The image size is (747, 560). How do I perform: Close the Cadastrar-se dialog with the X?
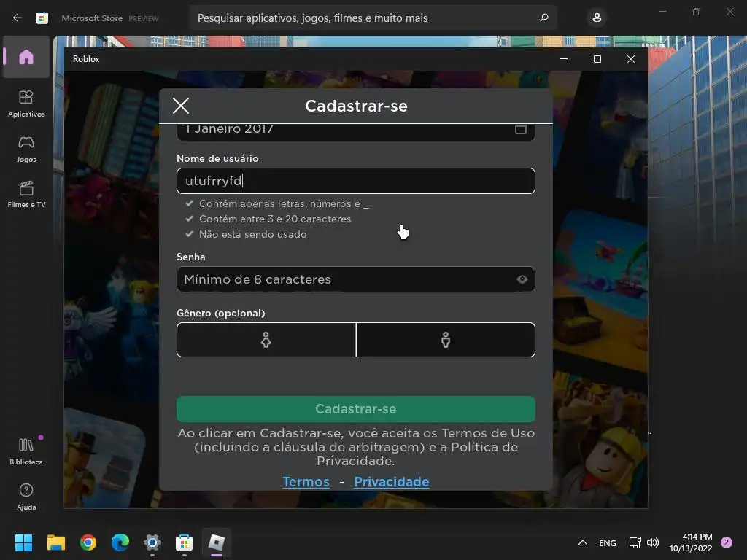[x=181, y=106]
